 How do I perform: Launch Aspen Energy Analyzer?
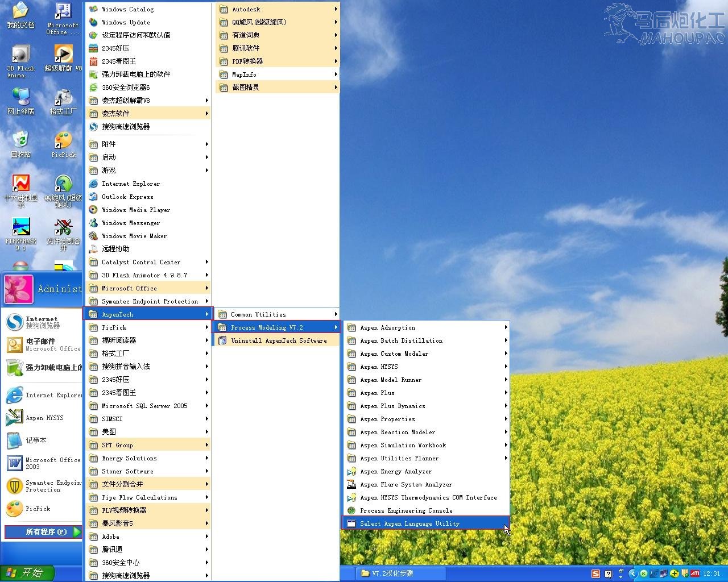pos(426,471)
